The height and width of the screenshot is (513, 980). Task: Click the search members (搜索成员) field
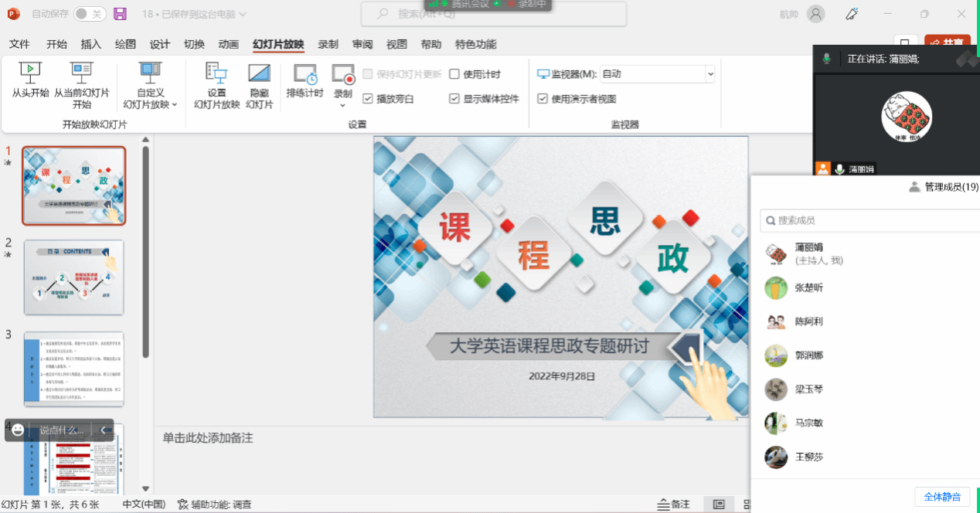click(x=866, y=220)
